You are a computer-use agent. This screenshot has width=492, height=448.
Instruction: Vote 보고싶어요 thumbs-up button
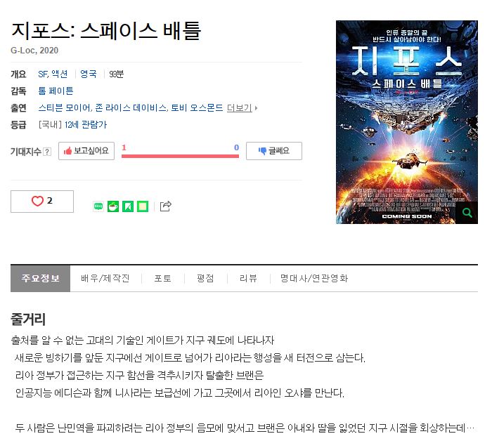86,151
